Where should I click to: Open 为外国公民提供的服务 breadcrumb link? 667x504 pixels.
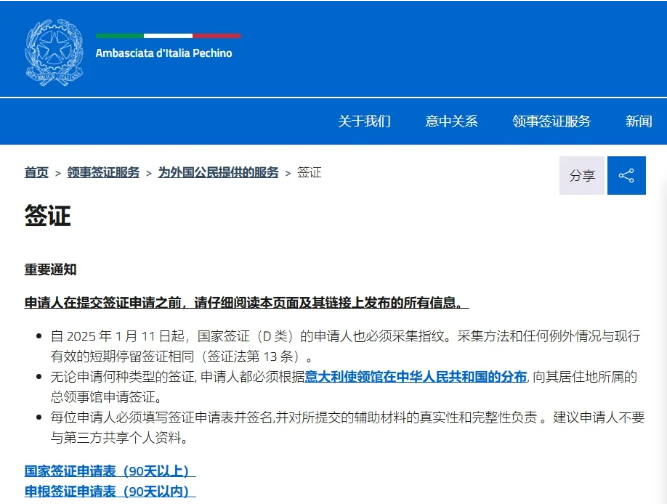(x=218, y=172)
